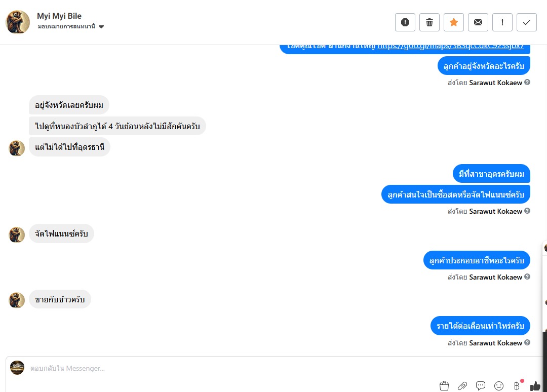This screenshot has width=547, height=392.
Task: Click help icon beside last Sarawut Kokaew
Action: click(527, 342)
